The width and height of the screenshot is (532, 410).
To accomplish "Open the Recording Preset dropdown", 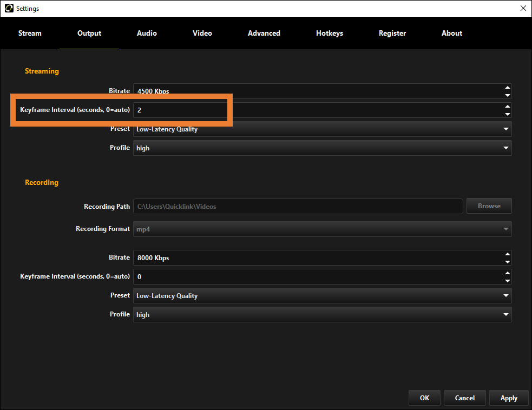I will pyautogui.click(x=323, y=296).
